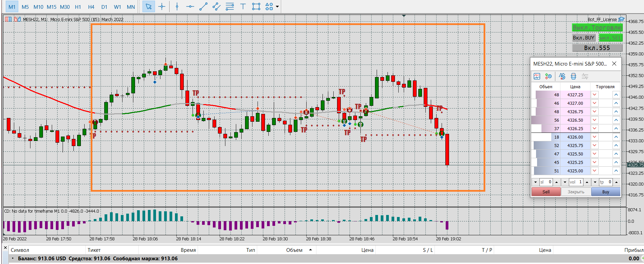
Task: Switch chart to D1 timeframe
Action: (x=104, y=7)
